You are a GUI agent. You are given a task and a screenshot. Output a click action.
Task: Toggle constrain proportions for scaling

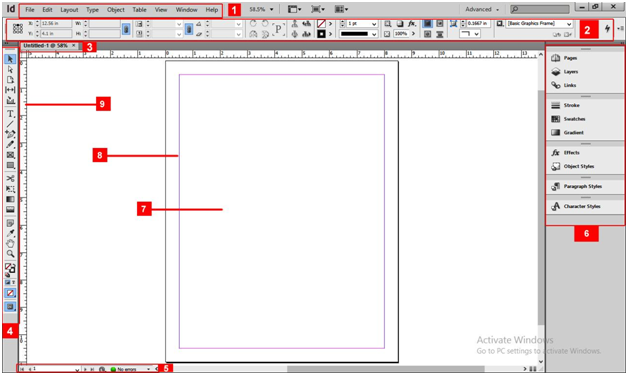coord(189,29)
